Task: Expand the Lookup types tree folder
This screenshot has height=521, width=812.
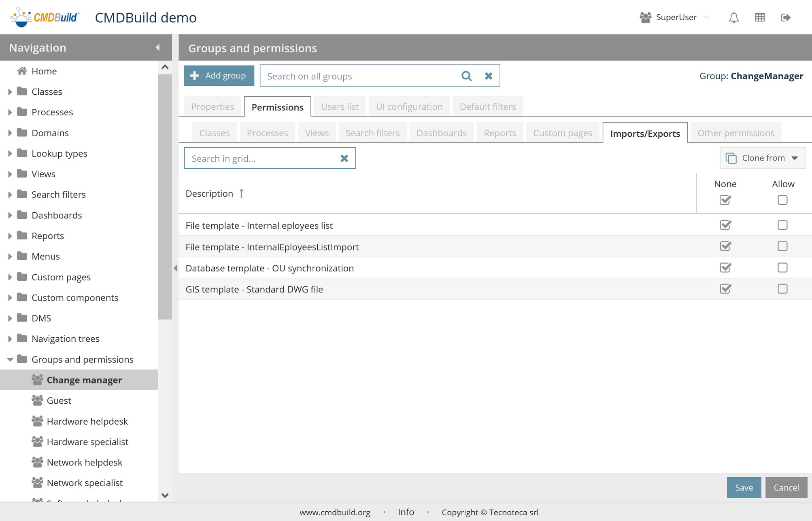Action: (x=10, y=153)
